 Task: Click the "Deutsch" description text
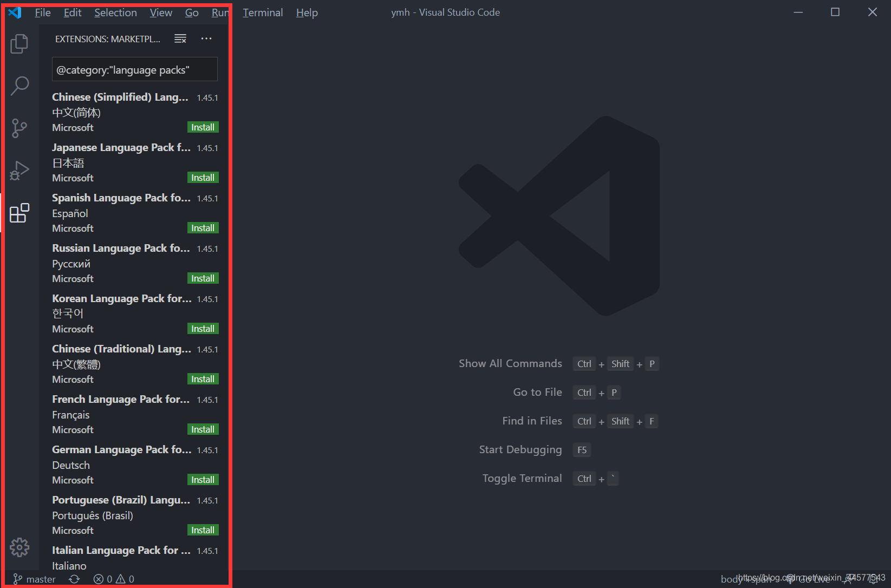(71, 465)
